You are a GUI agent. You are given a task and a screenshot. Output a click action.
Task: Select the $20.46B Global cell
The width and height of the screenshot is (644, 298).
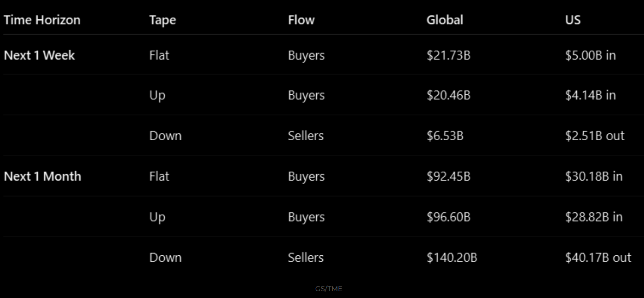[448, 96]
